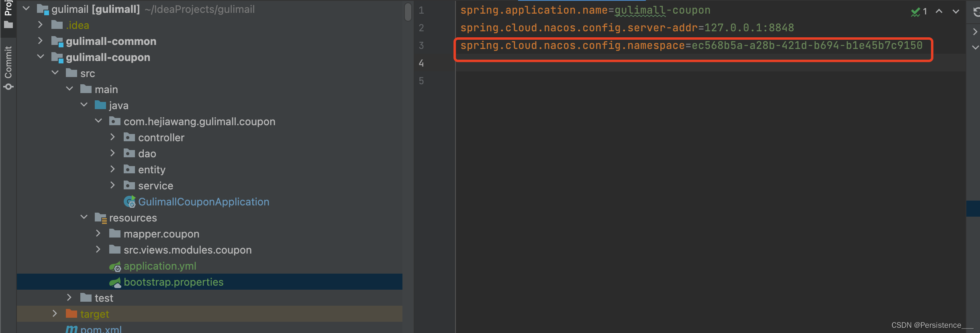980x333 pixels.
Task: Go to next highlighted problem arrow
Action: (x=956, y=11)
